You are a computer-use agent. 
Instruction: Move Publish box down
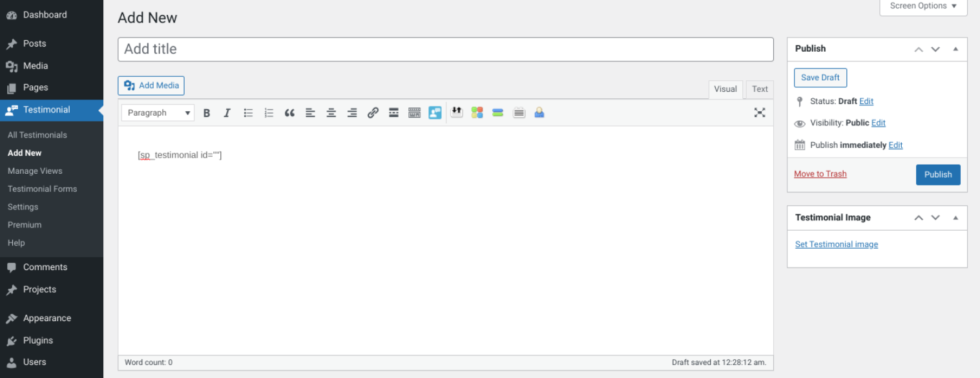coord(935,49)
